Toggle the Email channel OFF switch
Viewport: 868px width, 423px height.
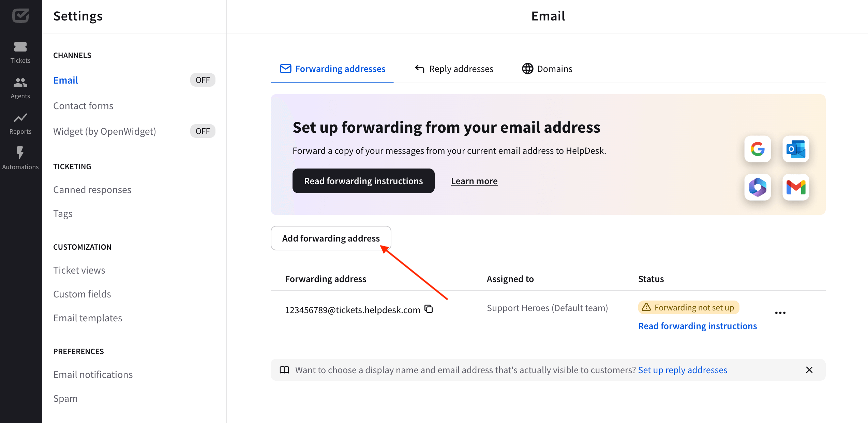click(202, 80)
